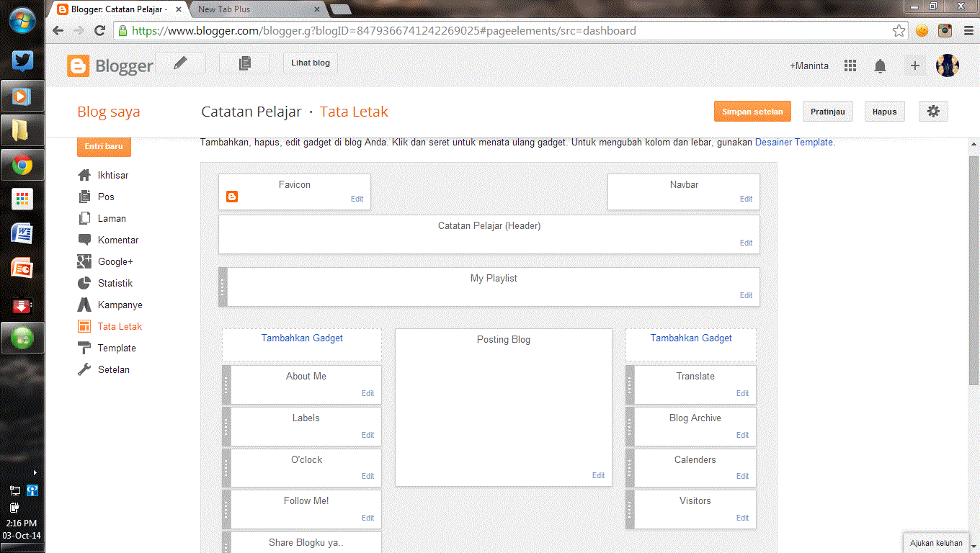This screenshot has height=553, width=980.
Task: Edit the About Me gadget
Action: [x=367, y=393]
